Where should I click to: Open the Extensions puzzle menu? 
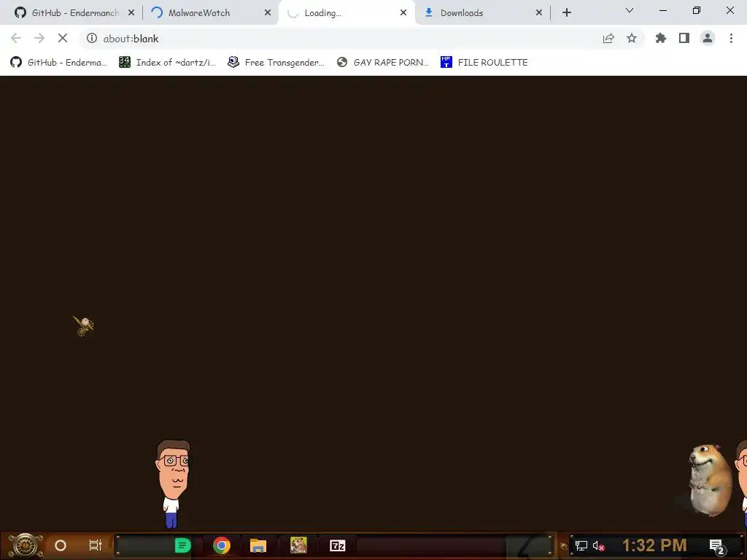click(661, 38)
